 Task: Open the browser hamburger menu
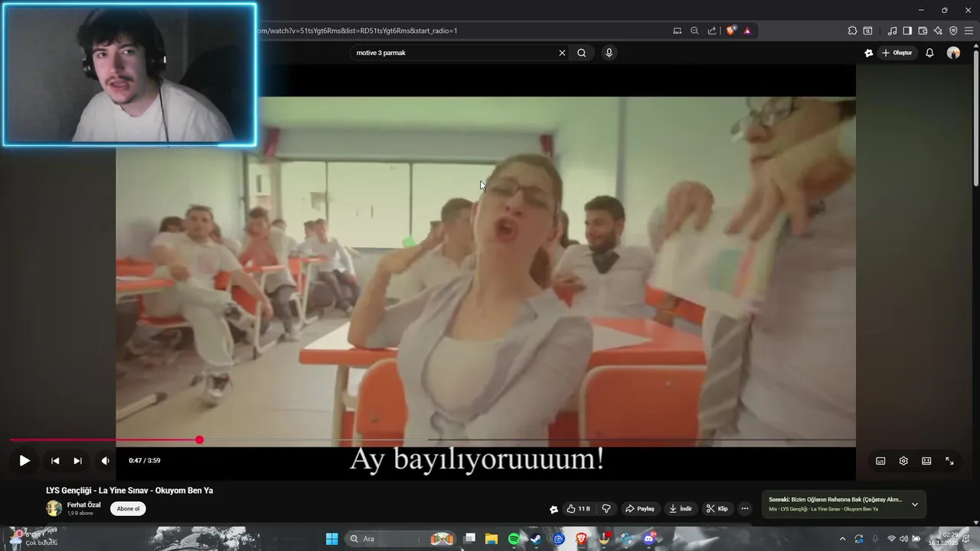tap(969, 31)
